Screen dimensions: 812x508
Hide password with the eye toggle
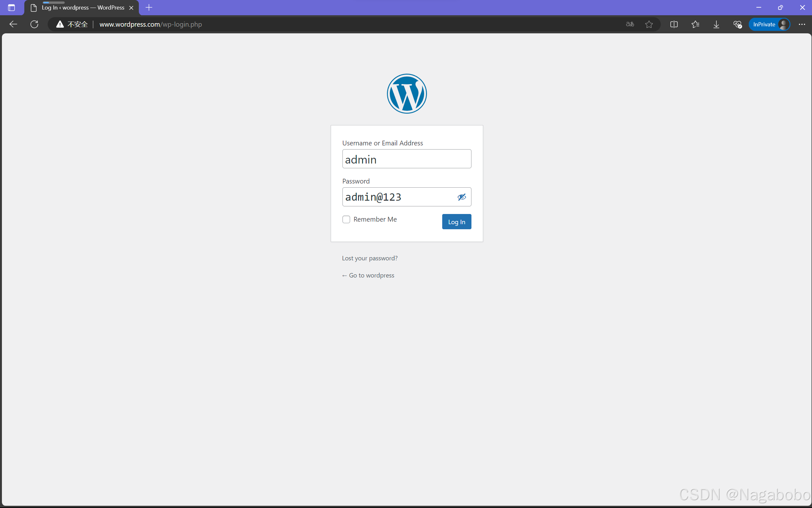[x=462, y=197]
